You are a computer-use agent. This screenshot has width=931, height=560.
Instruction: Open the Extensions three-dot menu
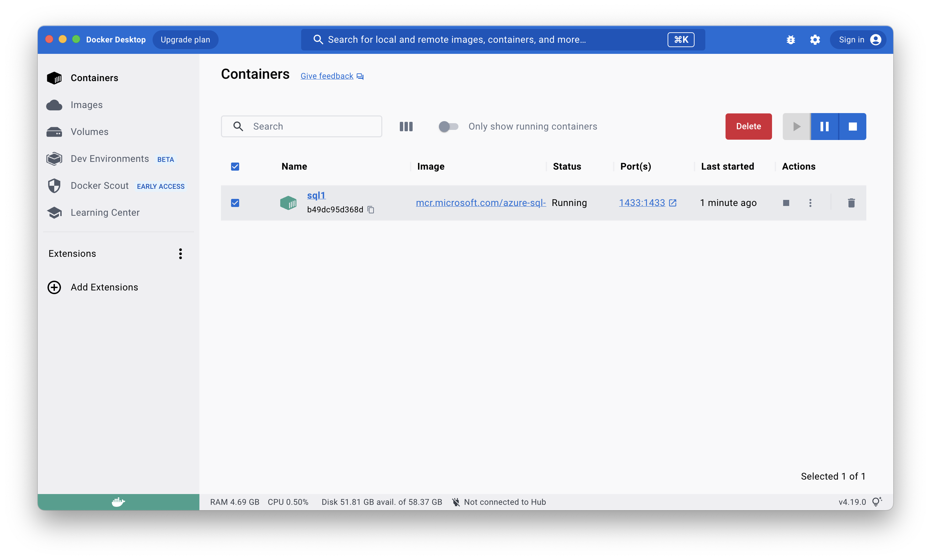point(181,254)
